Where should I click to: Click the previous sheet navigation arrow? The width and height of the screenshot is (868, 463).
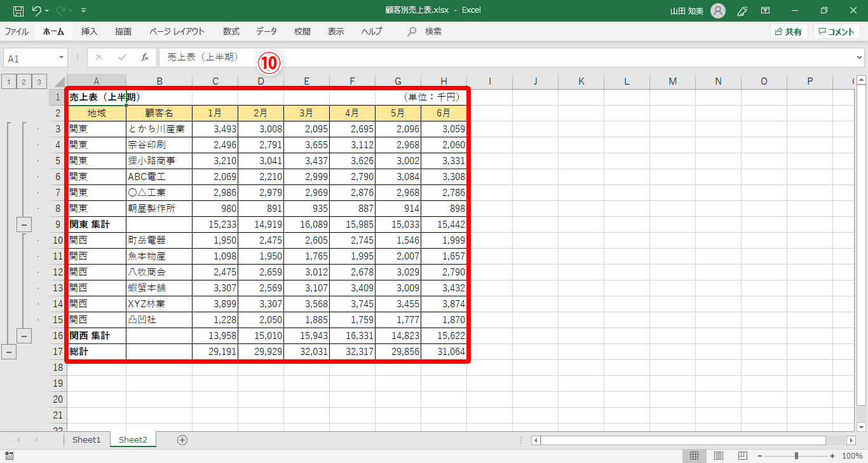click(x=18, y=440)
